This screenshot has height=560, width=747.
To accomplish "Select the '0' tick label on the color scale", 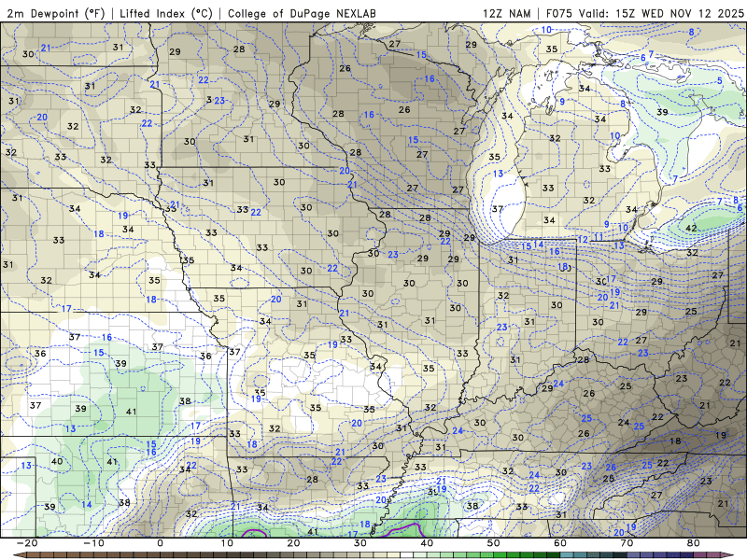I will [x=160, y=543].
